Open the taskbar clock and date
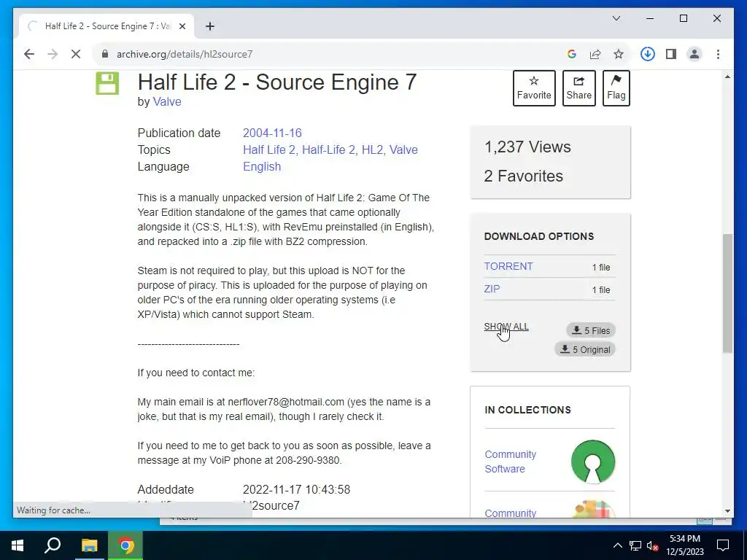Screen dimensions: 747x560 pos(684,545)
